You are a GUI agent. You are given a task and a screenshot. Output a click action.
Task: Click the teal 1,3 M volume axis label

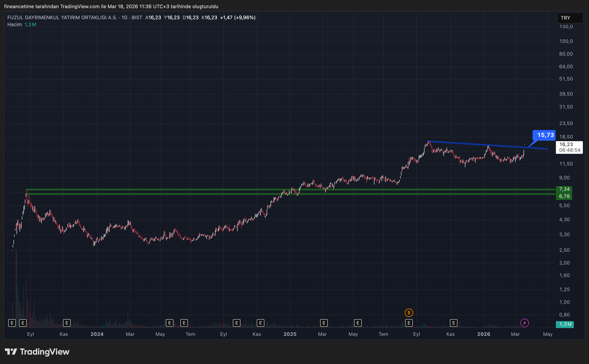[565, 324]
